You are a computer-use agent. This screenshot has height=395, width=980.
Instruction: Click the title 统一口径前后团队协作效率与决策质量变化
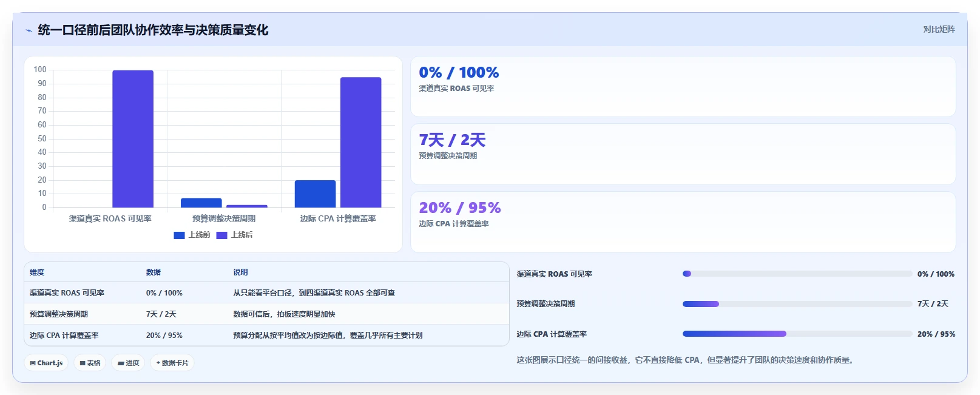pos(153,30)
